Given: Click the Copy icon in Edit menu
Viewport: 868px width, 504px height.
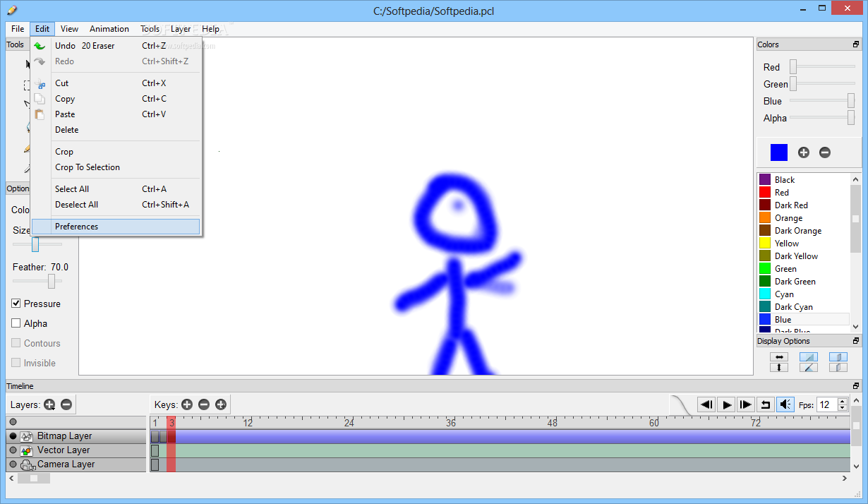Looking at the screenshot, I should tap(40, 99).
